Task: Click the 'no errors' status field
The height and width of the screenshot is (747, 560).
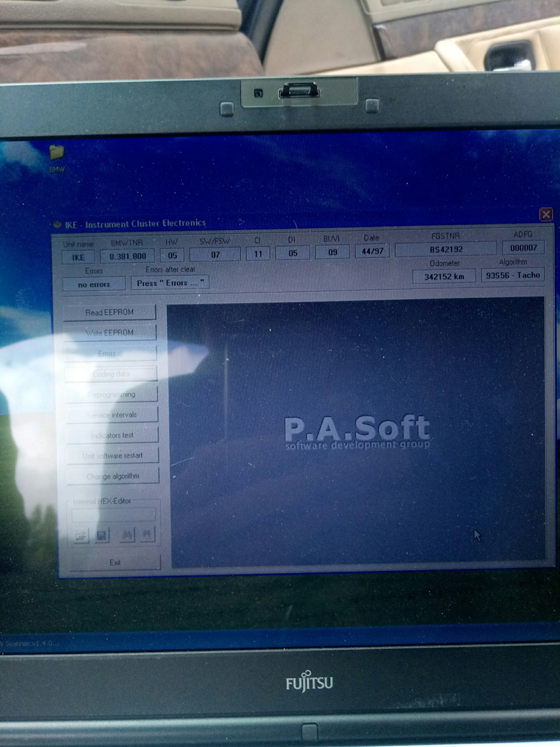Action: [x=94, y=284]
